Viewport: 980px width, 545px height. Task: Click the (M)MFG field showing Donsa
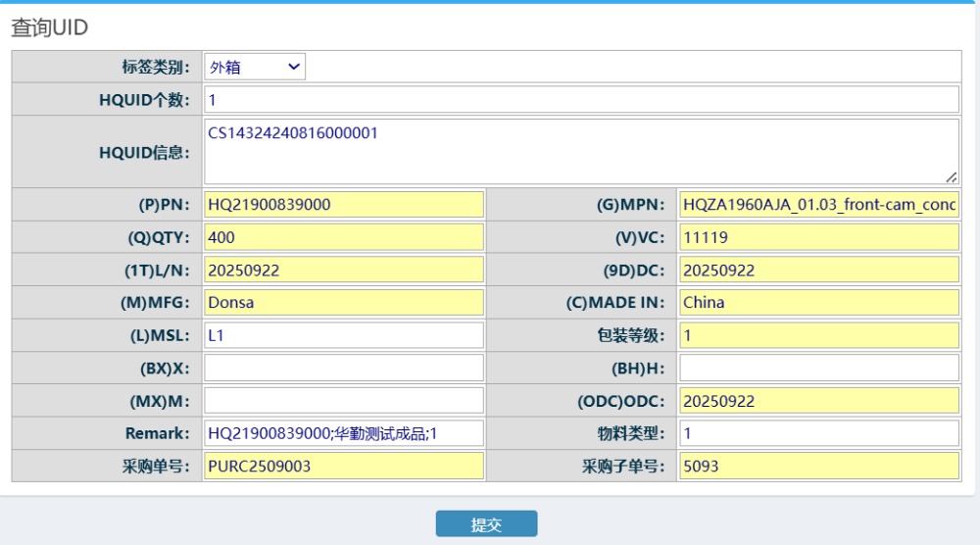point(344,302)
